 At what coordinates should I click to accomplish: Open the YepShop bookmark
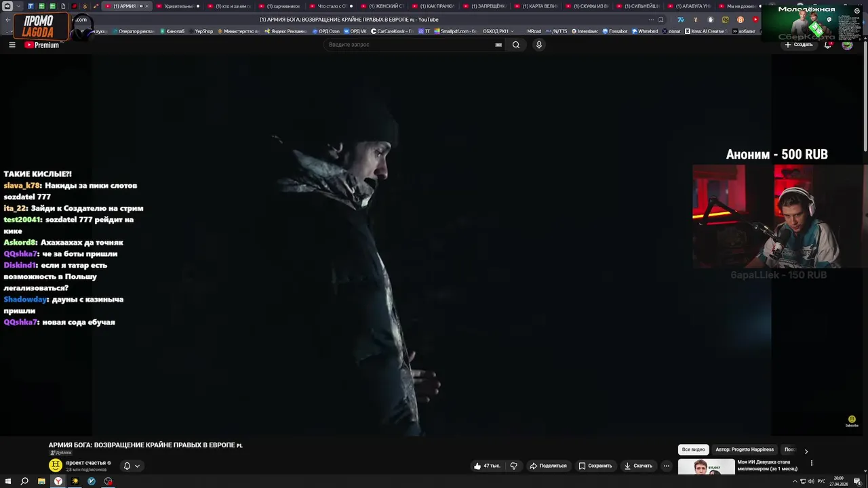tap(201, 31)
